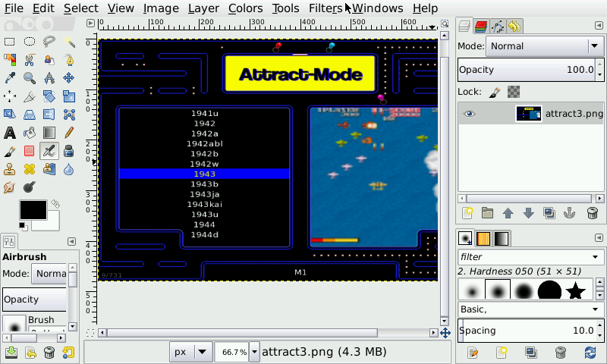Screen dimensions: 607x364
Task: Raise the layer with up arrow
Action: [508, 213]
